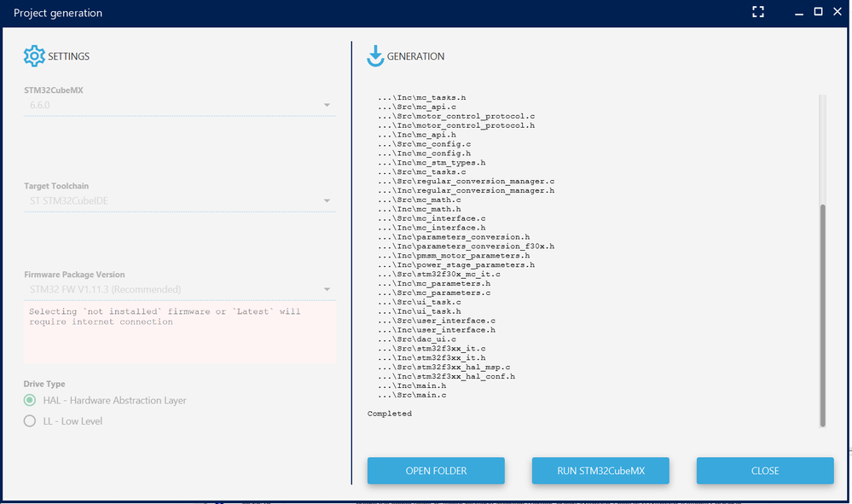
Task: Click the "...\Src\mc_math.c" log line
Action: pyautogui.click(x=420, y=200)
